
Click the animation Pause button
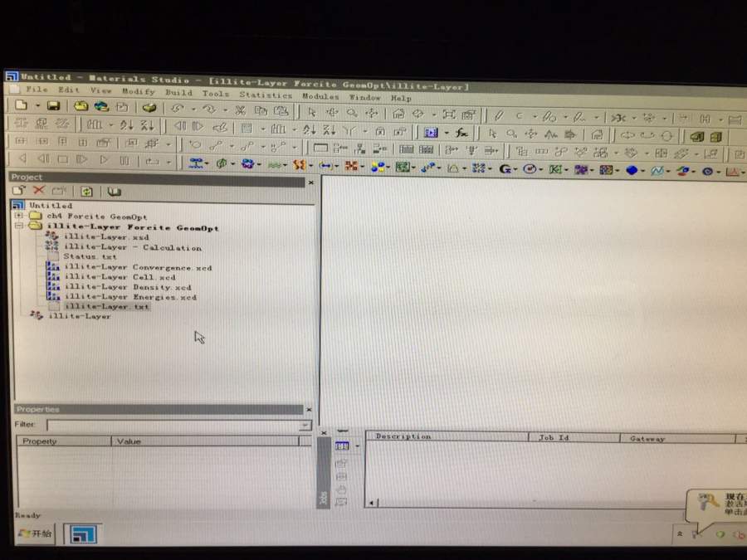[124, 160]
